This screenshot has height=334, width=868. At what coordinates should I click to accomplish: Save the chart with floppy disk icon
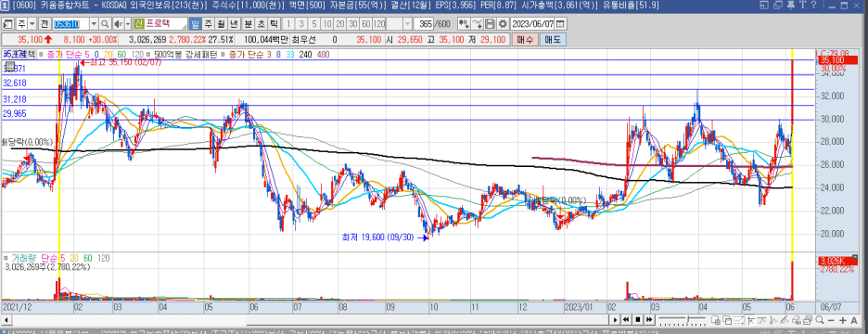coord(490,24)
